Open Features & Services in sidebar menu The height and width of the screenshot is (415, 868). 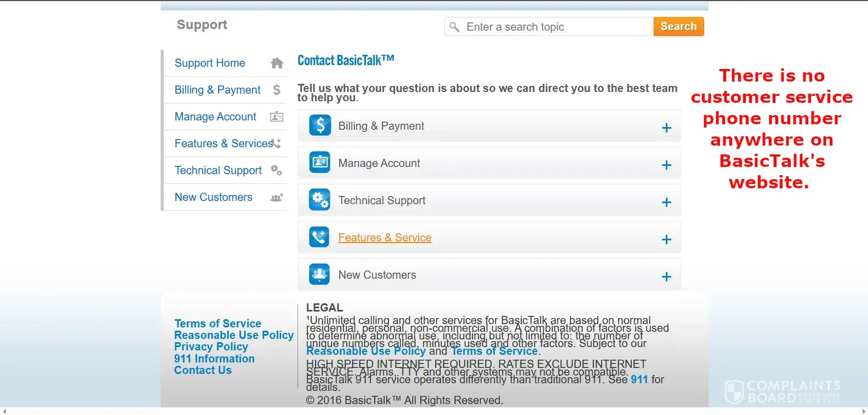click(224, 143)
